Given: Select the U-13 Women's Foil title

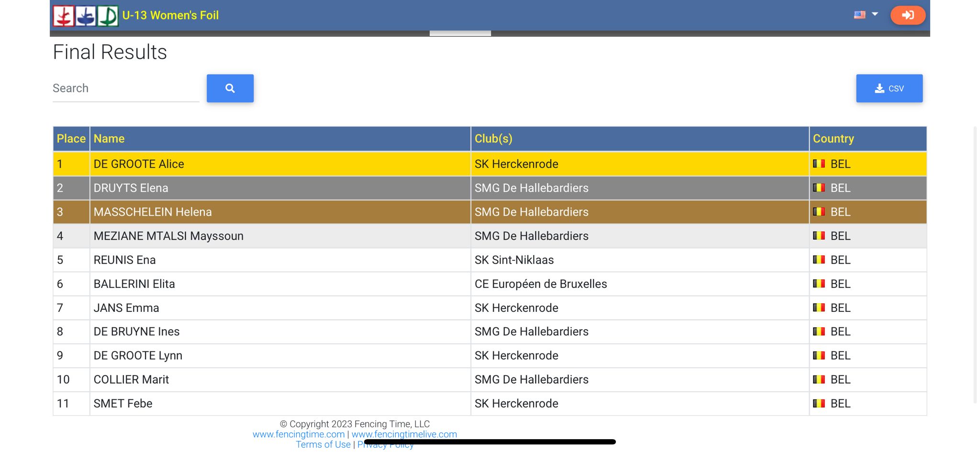Looking at the screenshot, I should point(170,15).
